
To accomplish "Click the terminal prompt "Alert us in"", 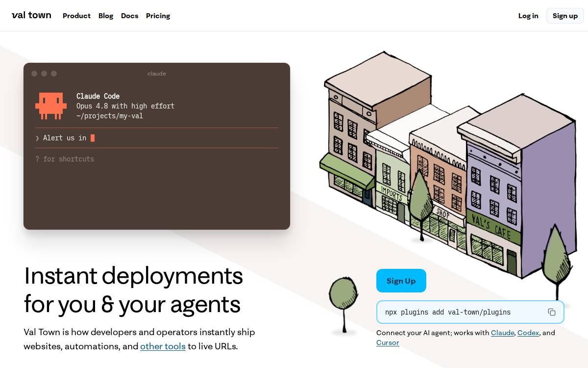I will pyautogui.click(x=65, y=138).
